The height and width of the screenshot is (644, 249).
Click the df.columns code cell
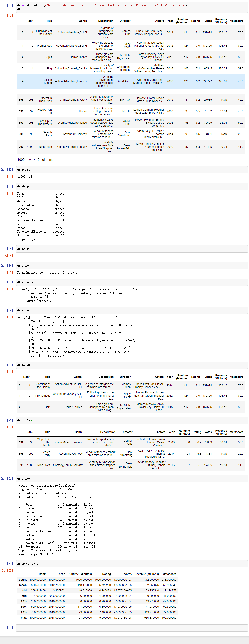(132, 282)
